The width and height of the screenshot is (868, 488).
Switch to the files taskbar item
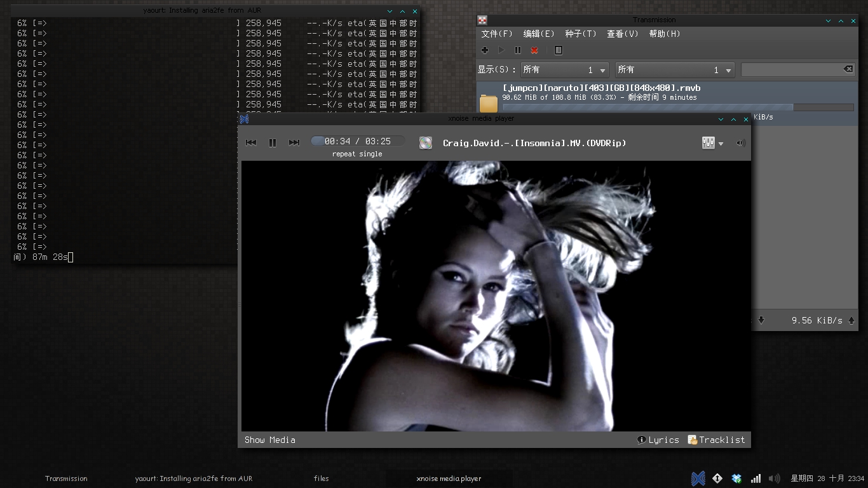[322, 478]
